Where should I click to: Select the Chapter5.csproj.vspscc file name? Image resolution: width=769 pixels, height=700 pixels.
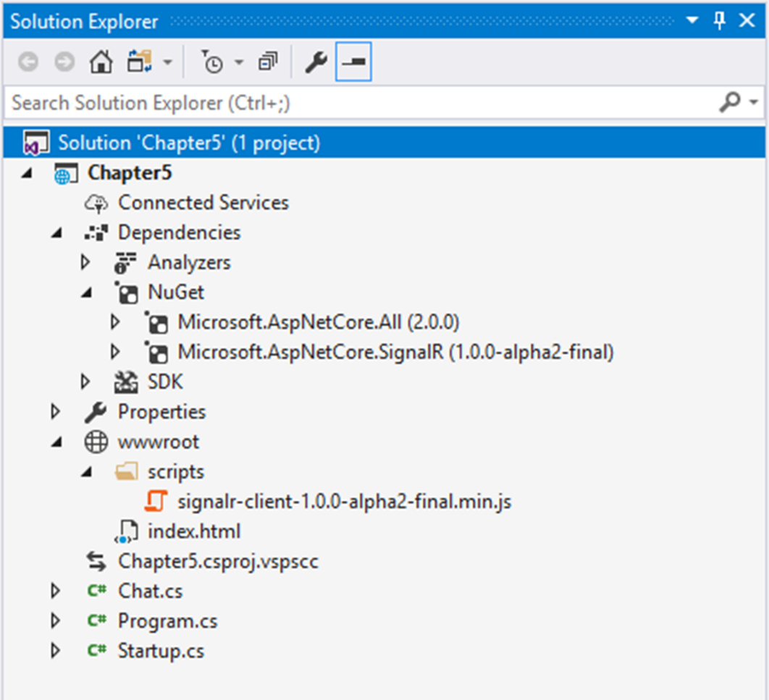tap(218, 562)
